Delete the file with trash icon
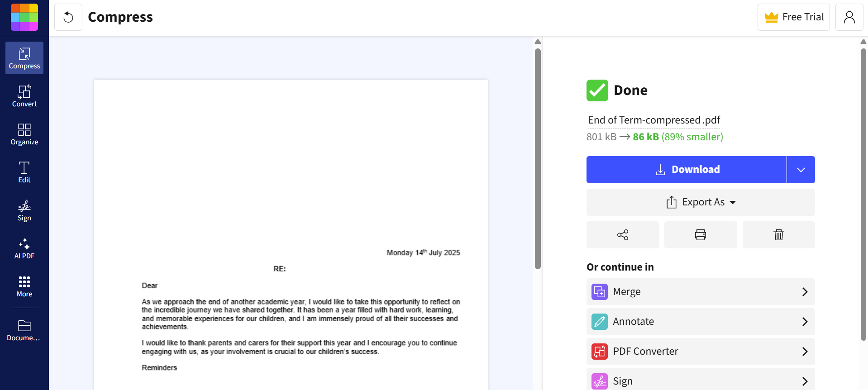 779,235
